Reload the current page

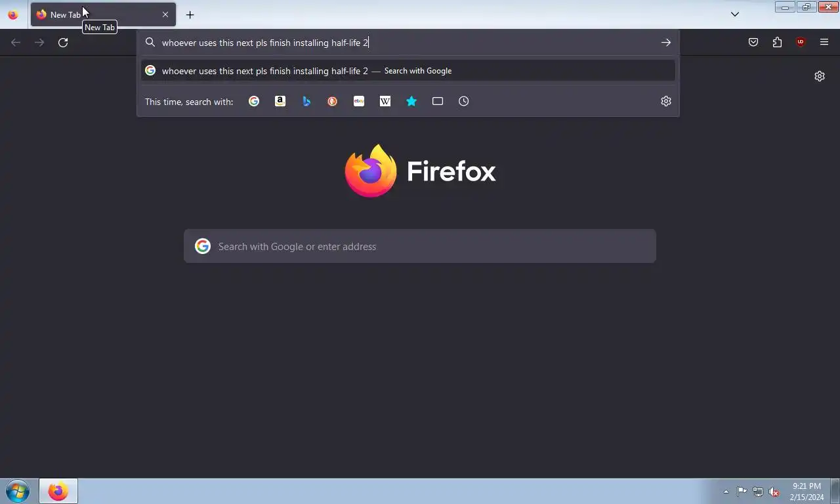(63, 43)
